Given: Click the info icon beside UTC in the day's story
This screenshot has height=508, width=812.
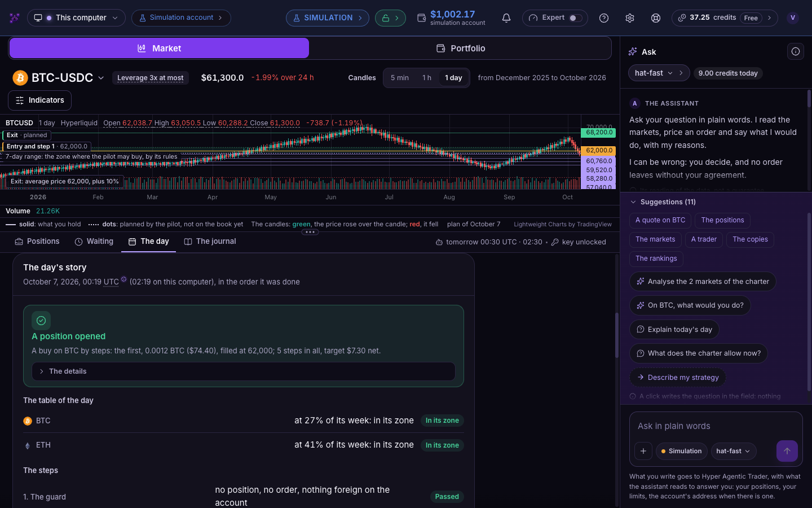Looking at the screenshot, I should 124,279.
